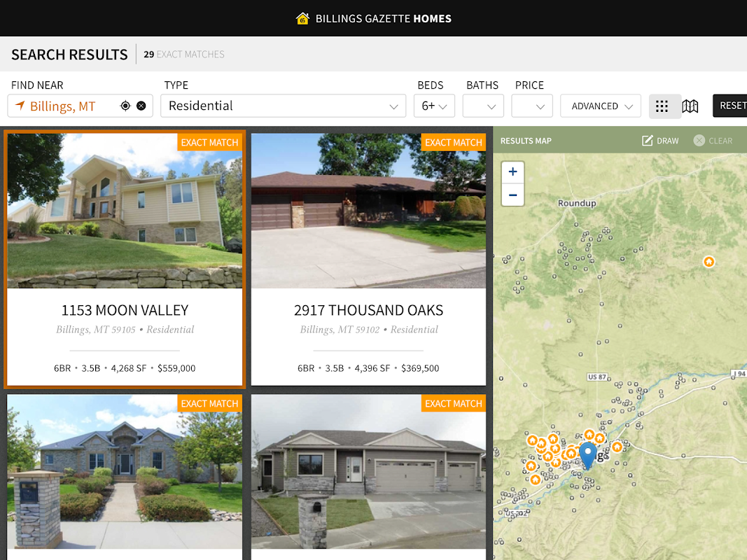Click the 1153 Moon Valley house photo
Image resolution: width=747 pixels, height=560 pixels.
(x=125, y=211)
